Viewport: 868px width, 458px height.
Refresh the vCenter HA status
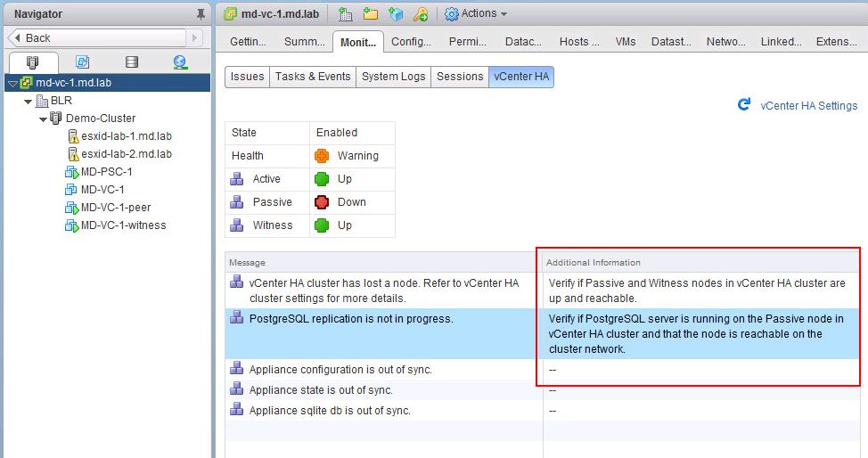pos(744,104)
